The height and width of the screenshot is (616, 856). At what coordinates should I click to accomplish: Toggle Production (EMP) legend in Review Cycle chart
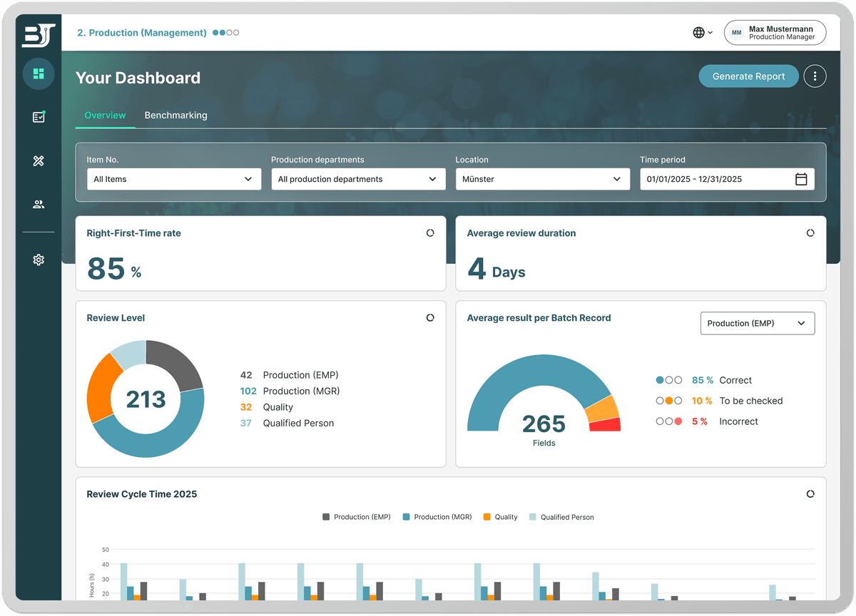pos(356,517)
